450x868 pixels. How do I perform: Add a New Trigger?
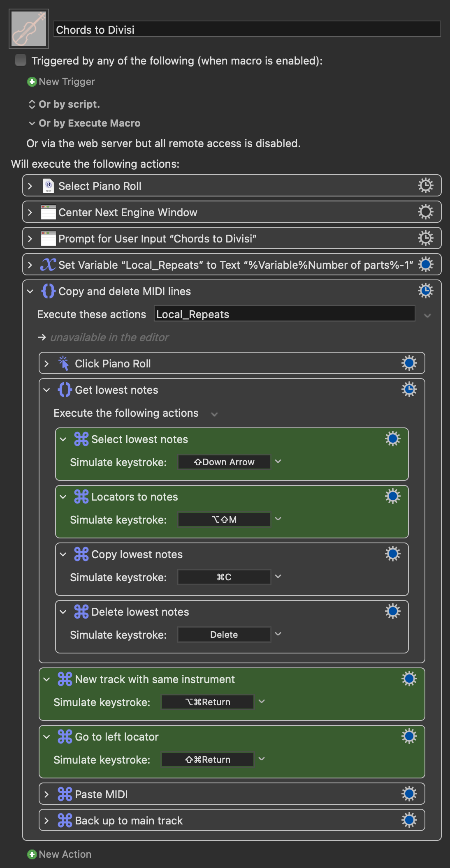61,82
